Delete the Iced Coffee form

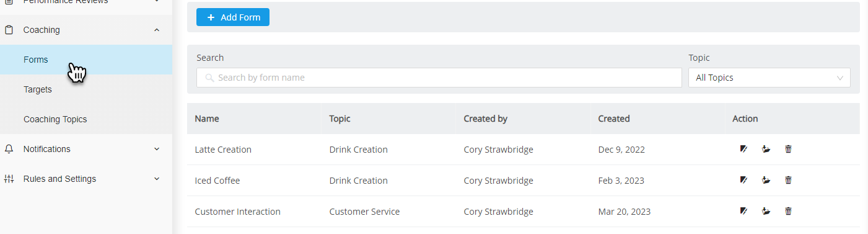click(788, 180)
